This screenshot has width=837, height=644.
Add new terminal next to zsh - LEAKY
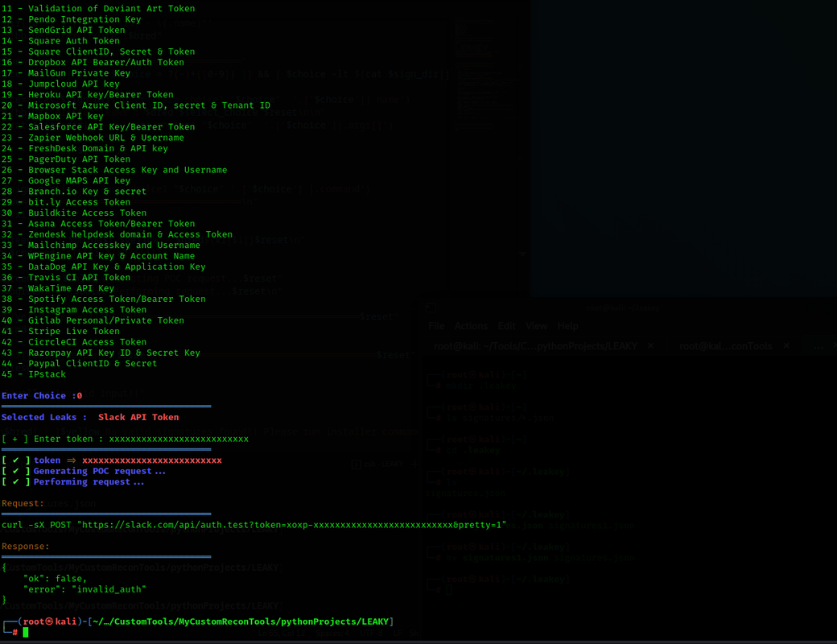point(414,464)
